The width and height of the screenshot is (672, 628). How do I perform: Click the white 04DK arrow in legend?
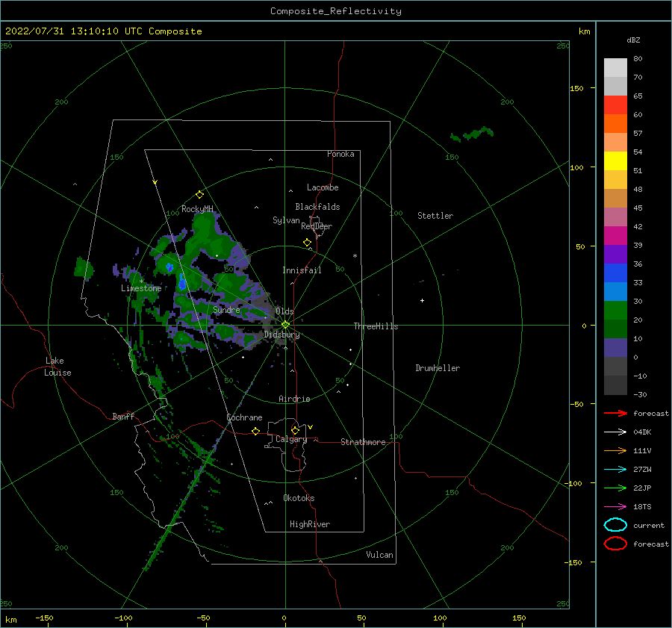(615, 432)
